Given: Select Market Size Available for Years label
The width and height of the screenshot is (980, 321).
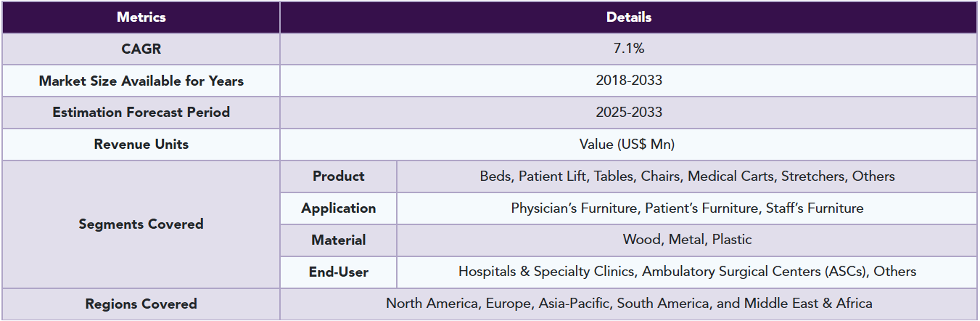Looking at the screenshot, I should pos(141,81).
